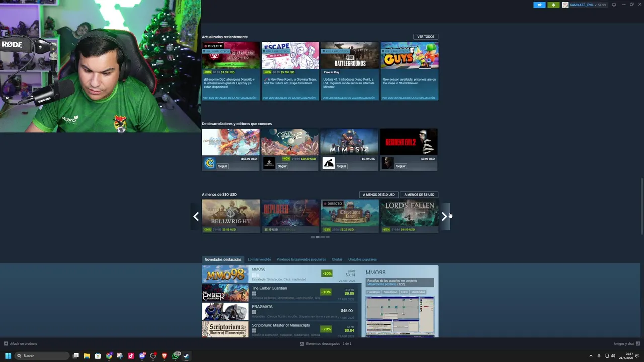View update details link under Stumble Guys
This screenshot has height=362, width=644.
[409, 98]
